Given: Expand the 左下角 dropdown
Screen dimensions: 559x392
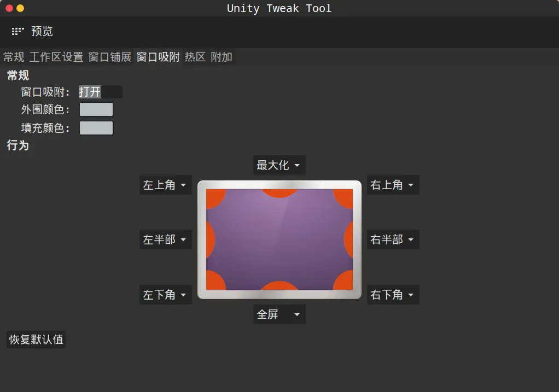Looking at the screenshot, I should 165,295.
